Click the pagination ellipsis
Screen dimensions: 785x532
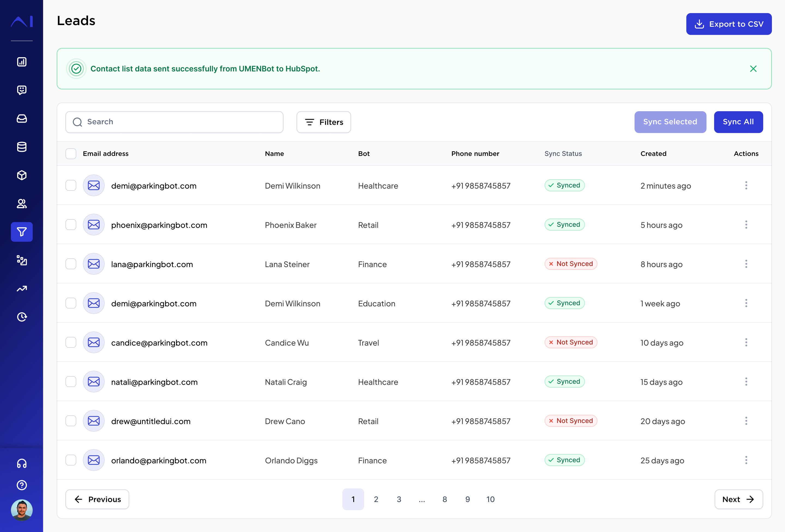(x=422, y=499)
